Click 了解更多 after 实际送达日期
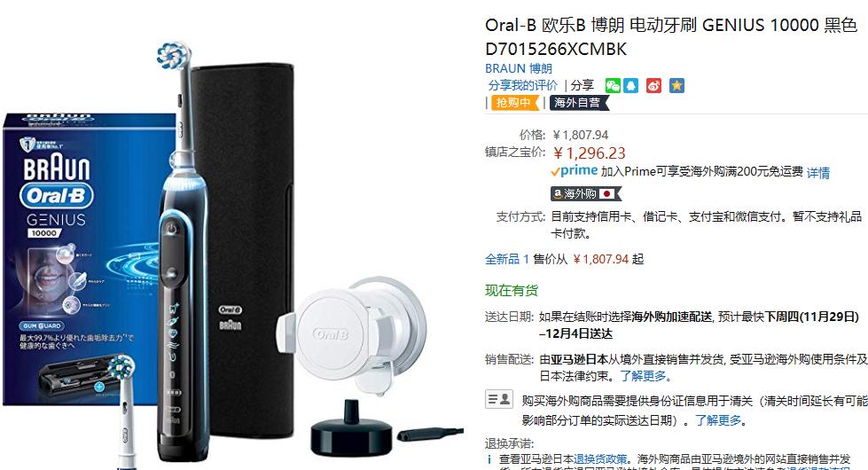This screenshot has width=868, height=470. pyautogui.click(x=721, y=420)
